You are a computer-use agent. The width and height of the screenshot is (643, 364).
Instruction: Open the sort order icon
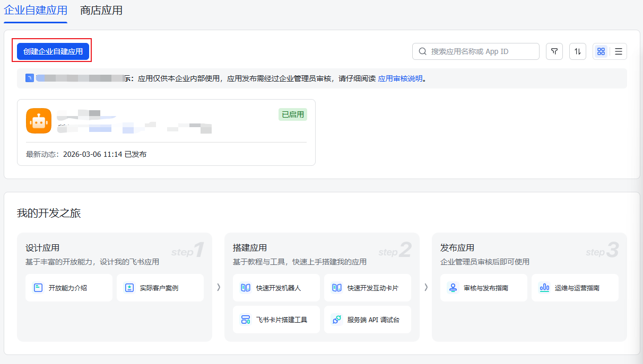(578, 51)
